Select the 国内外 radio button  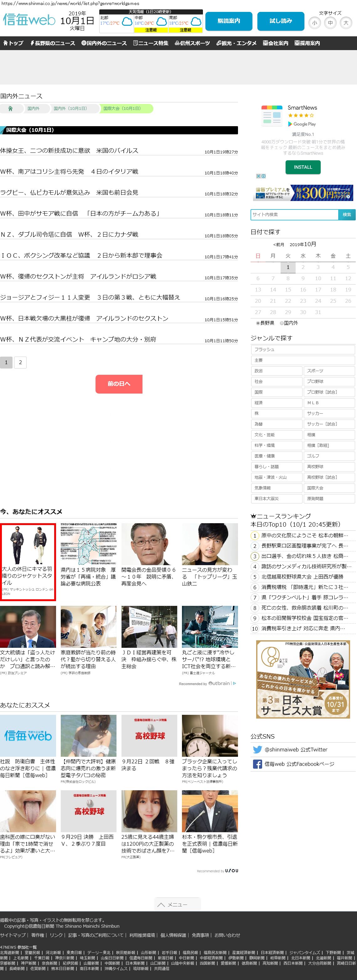282,323
